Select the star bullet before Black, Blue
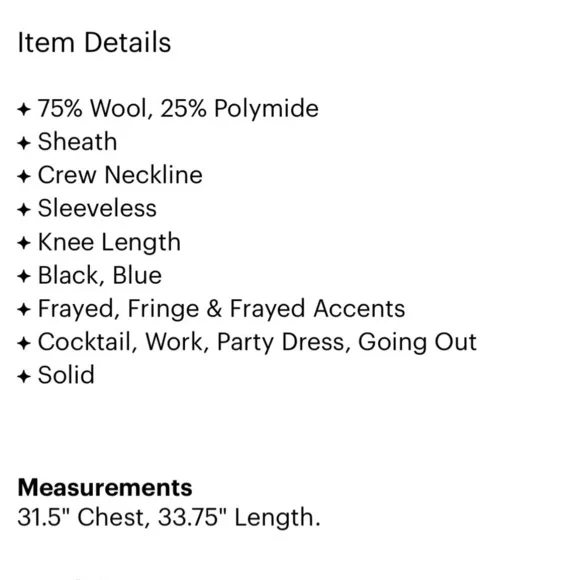 [24, 276]
